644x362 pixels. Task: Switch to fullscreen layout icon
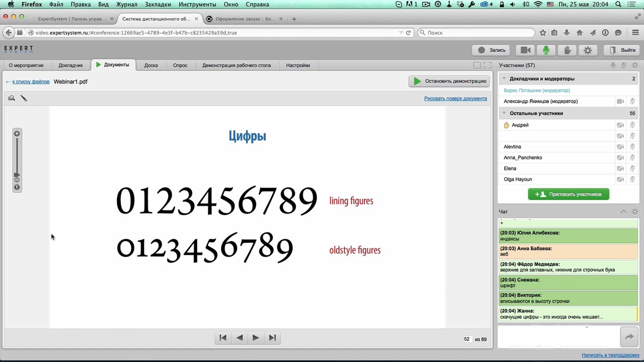pyautogui.click(x=488, y=65)
